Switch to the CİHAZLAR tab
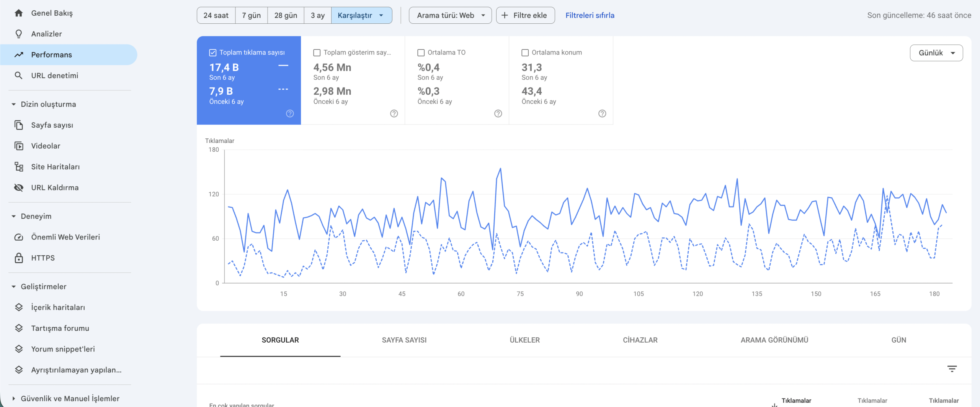 (640, 340)
